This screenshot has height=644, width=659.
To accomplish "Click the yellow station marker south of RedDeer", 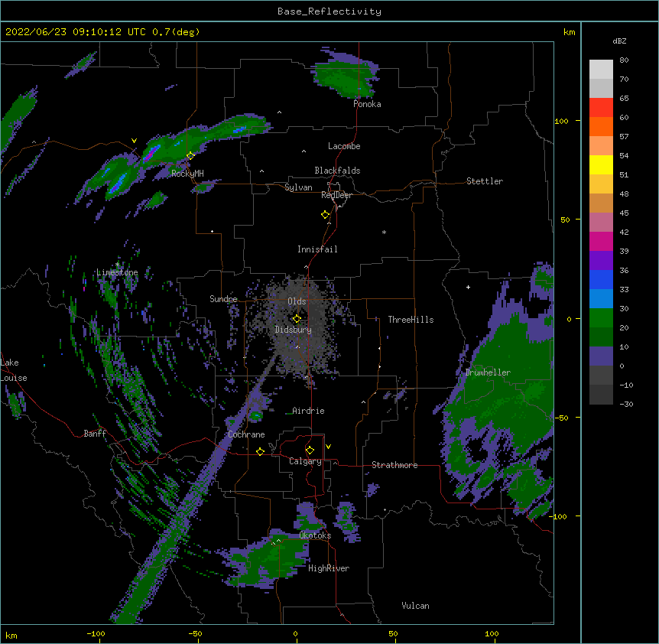I will 326,215.
